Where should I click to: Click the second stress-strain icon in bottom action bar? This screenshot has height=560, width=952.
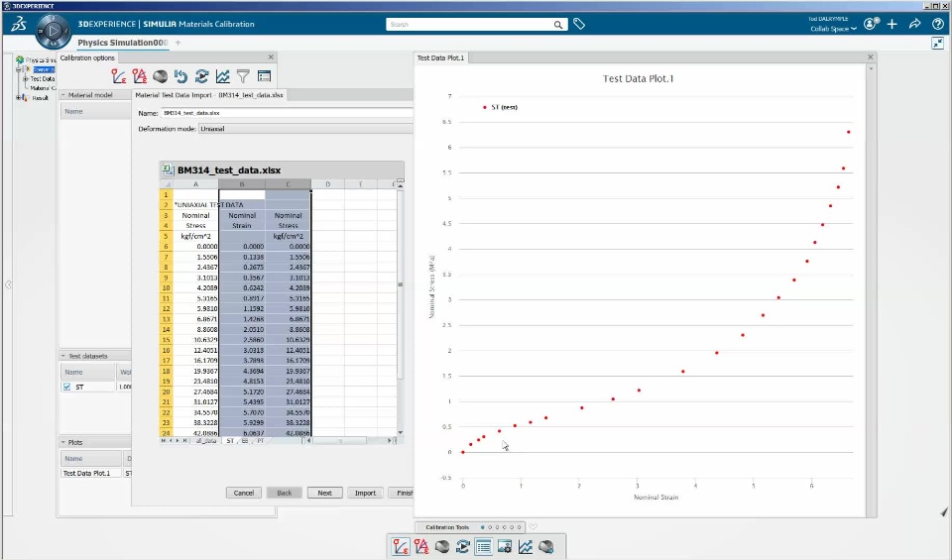[x=421, y=547]
